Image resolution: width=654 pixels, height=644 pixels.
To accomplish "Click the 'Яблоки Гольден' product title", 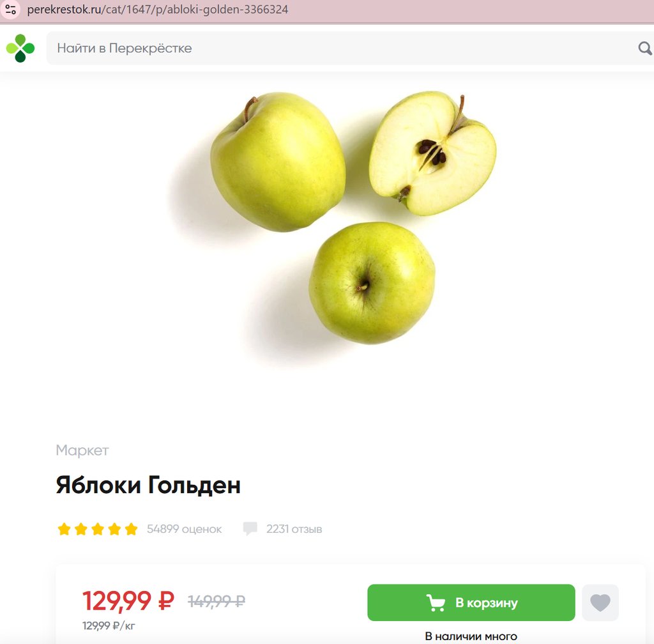I will coord(148,485).
